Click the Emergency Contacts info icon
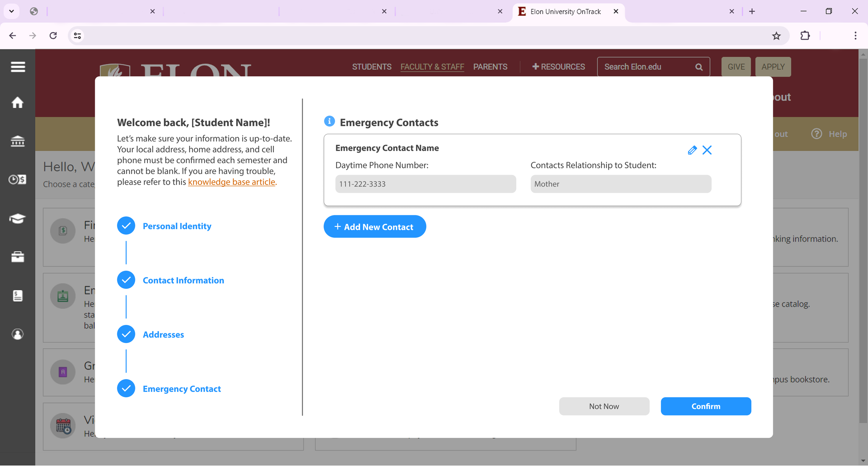Screen dimensions: 868x470 pos(329,121)
